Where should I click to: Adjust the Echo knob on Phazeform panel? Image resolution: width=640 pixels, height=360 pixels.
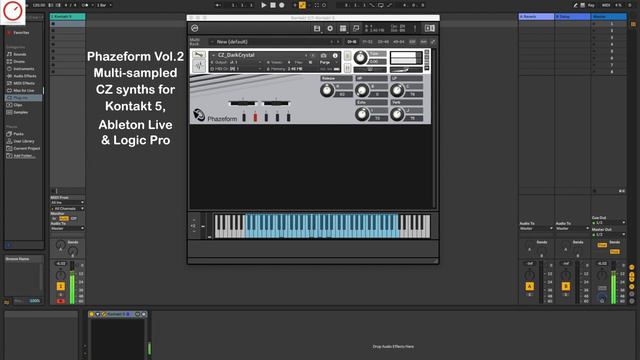tap(362, 114)
